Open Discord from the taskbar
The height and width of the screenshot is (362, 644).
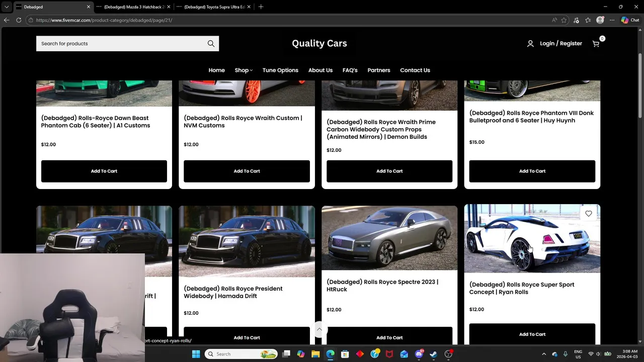(x=419, y=354)
